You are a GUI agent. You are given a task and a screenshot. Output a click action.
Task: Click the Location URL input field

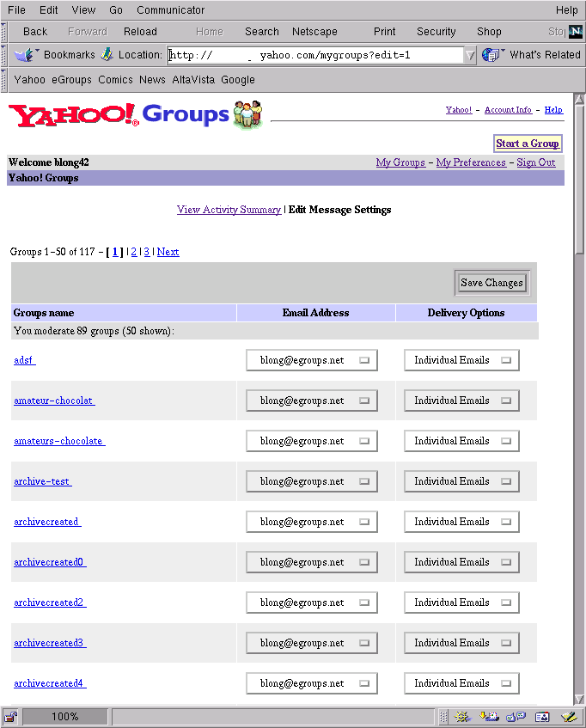tap(315, 55)
